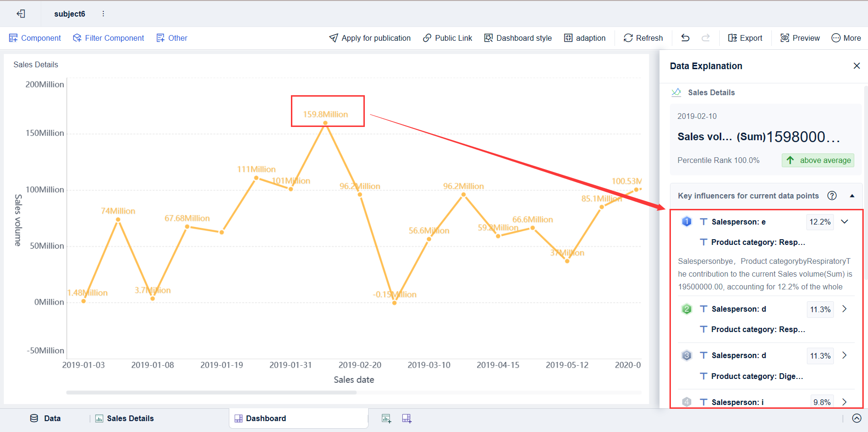Click the Export icon
This screenshot has width=868, height=432.
pos(745,38)
